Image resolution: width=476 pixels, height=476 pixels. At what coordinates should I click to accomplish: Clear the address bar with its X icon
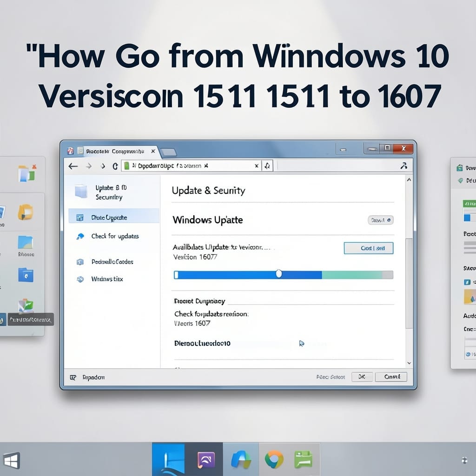[257, 166]
